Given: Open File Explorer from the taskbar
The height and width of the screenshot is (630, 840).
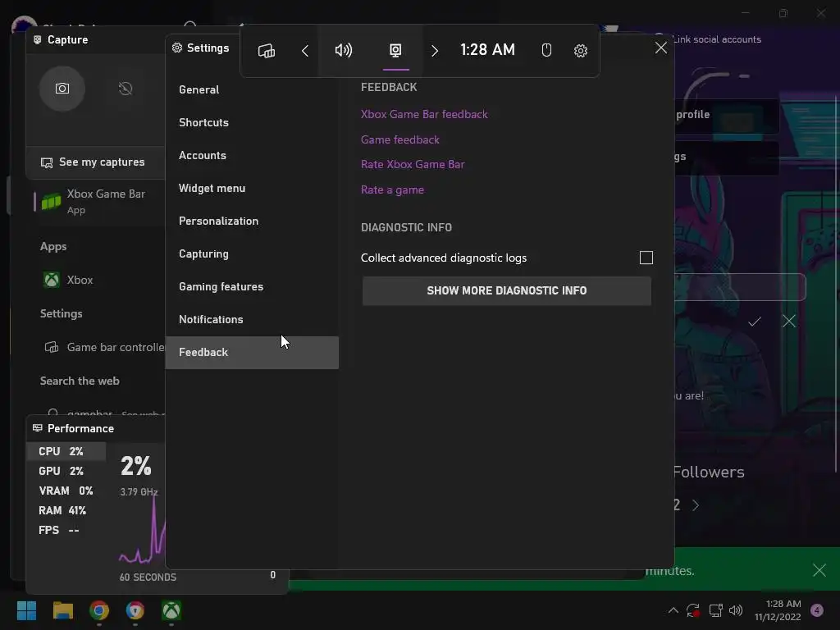Looking at the screenshot, I should 62,610.
